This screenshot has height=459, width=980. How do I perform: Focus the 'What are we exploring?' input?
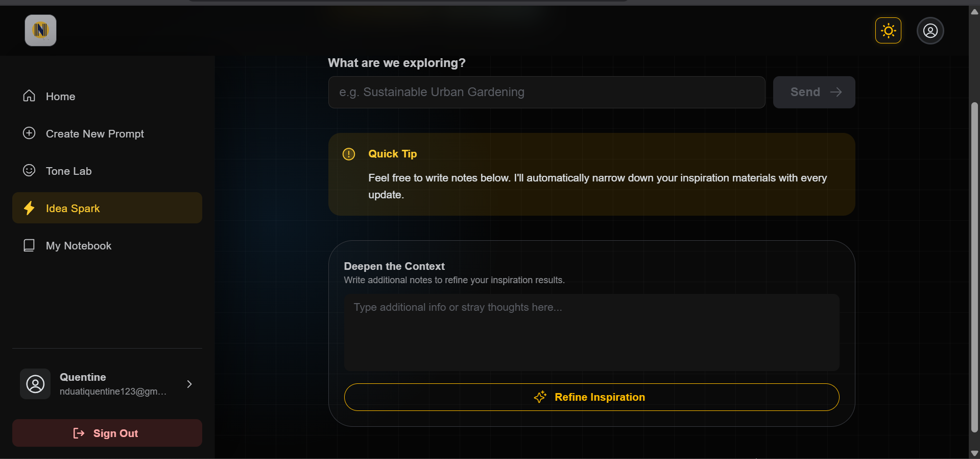click(546, 92)
